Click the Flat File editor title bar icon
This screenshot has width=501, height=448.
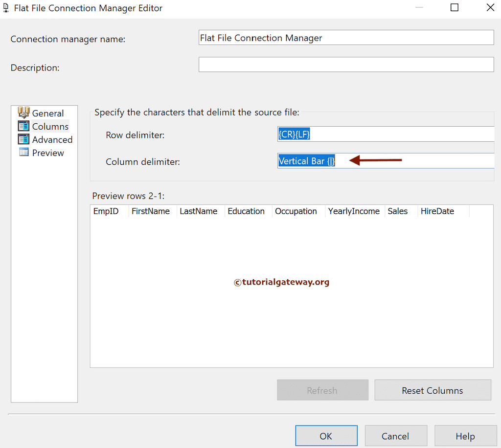tap(6, 8)
